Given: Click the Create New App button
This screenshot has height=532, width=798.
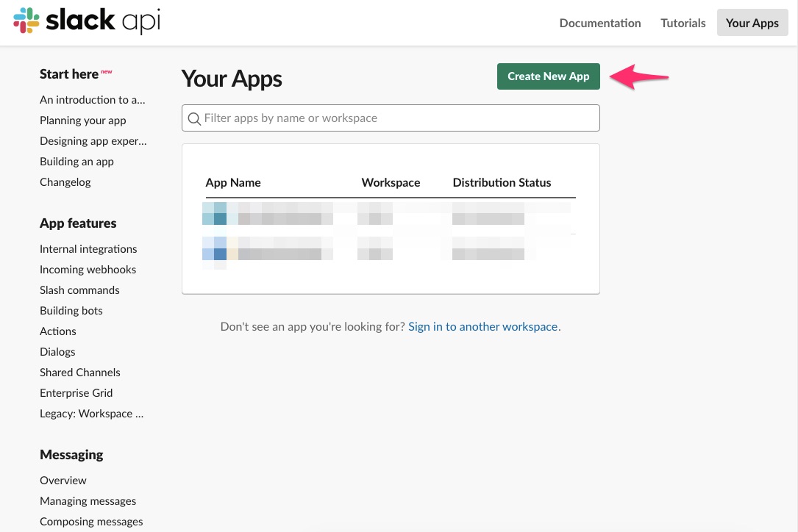Looking at the screenshot, I should [548, 76].
